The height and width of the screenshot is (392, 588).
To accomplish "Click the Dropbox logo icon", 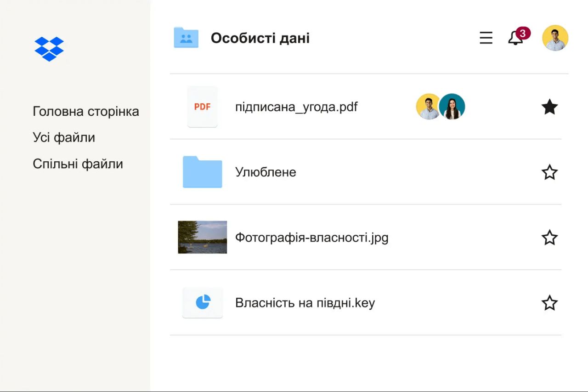I will tap(49, 50).
